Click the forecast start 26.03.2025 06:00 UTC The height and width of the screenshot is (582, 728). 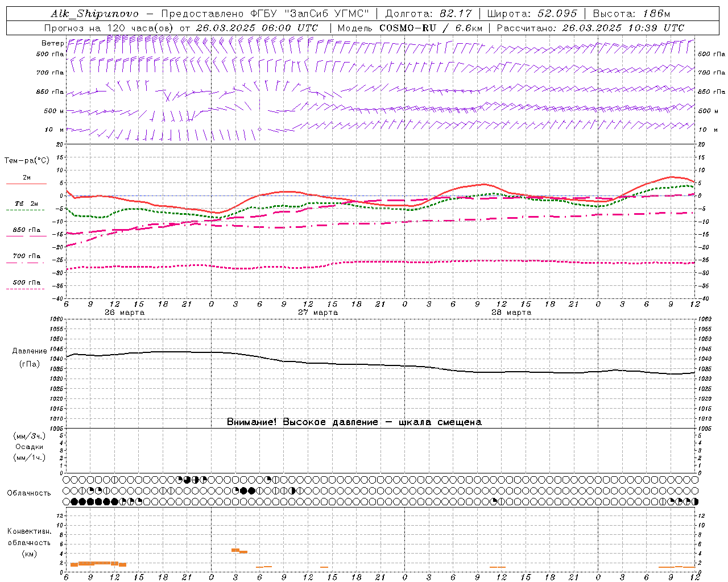coord(257,28)
